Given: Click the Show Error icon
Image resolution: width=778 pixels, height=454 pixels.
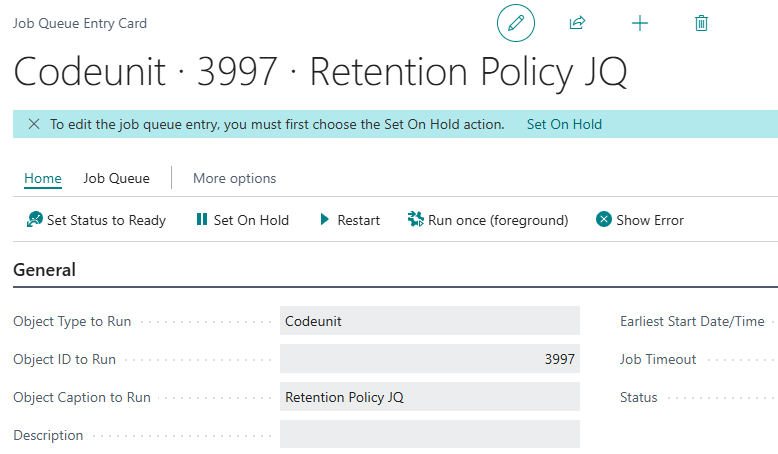Looking at the screenshot, I should point(604,220).
